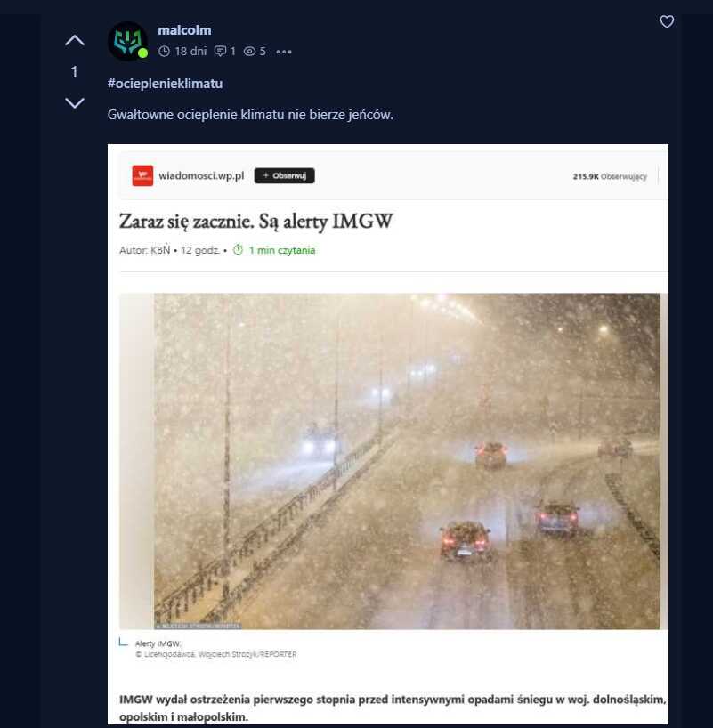Open the three-dots post options menu
Image resolution: width=713 pixels, height=728 pixels.
click(284, 52)
